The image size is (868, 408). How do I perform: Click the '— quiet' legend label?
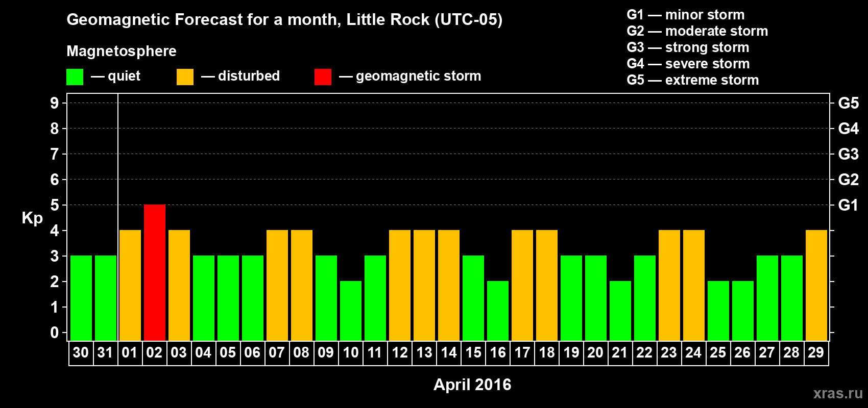pyautogui.click(x=115, y=76)
